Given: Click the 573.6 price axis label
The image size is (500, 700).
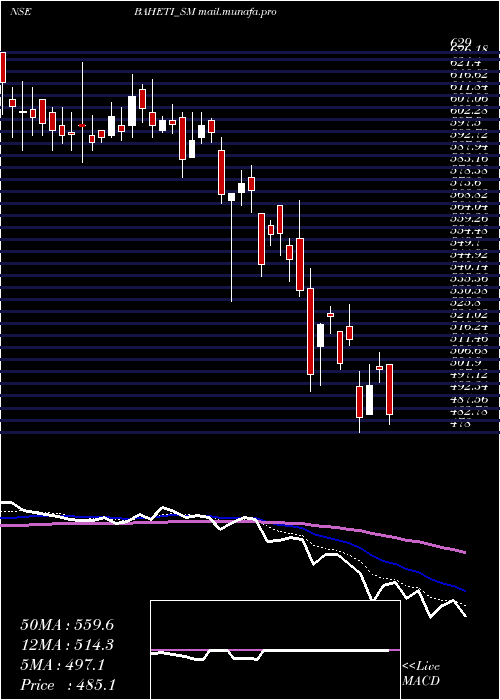Looking at the screenshot, I should pos(465,183).
